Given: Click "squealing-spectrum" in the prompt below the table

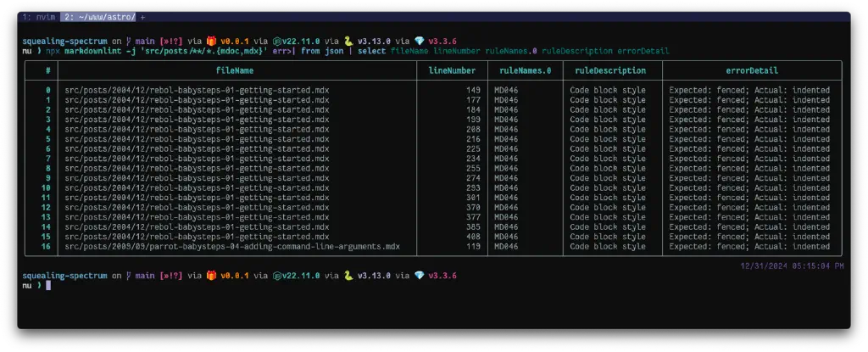Looking at the screenshot, I should (x=64, y=276).
